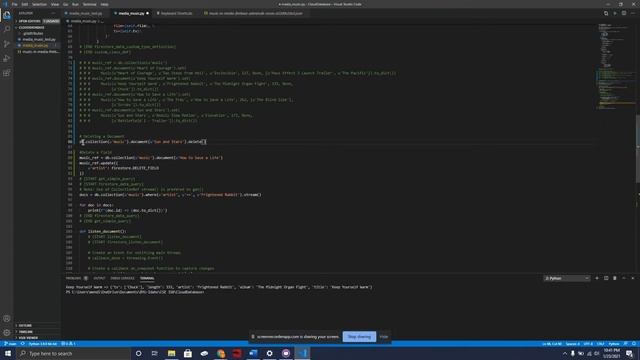Screen dimensions: 640x360
Task: Open media_music_test.py in Explorer tree
Action: click(39, 40)
